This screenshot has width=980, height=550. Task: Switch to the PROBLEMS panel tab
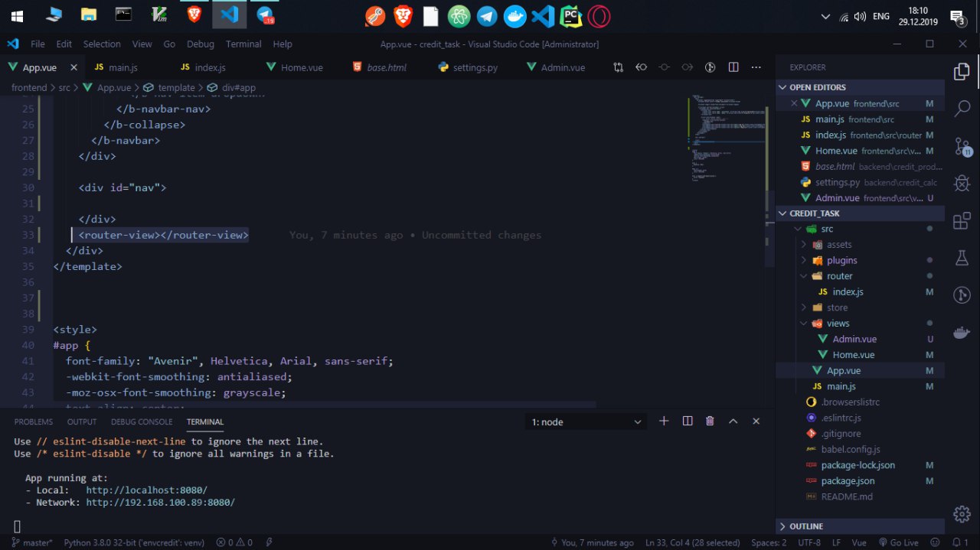pos(34,421)
